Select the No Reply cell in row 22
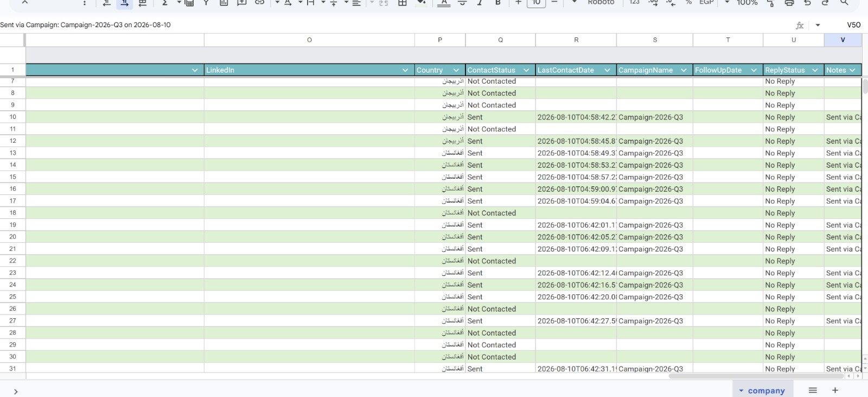Image resolution: width=868 pixels, height=397 pixels. [794, 261]
